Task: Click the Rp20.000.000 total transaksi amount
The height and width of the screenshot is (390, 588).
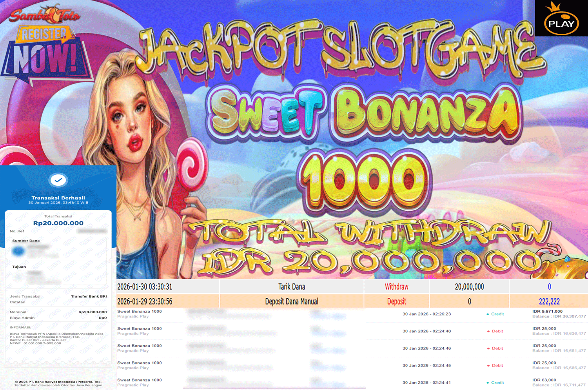Action: [x=58, y=223]
